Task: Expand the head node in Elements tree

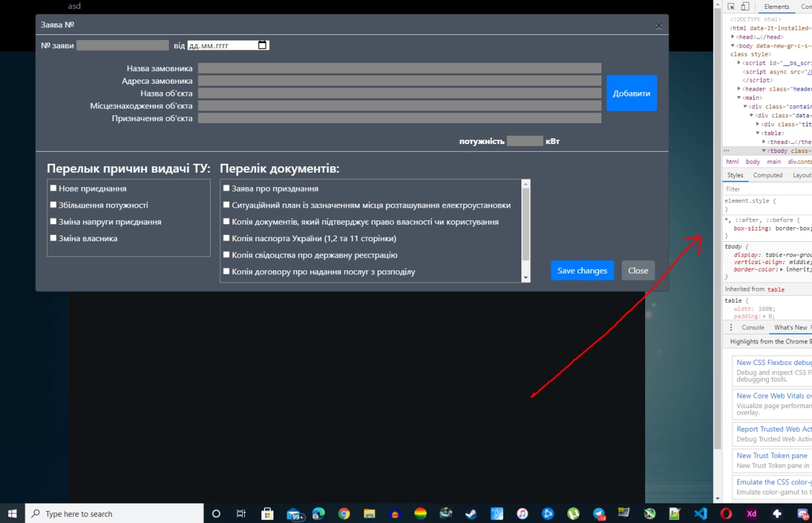Action: 733,37
